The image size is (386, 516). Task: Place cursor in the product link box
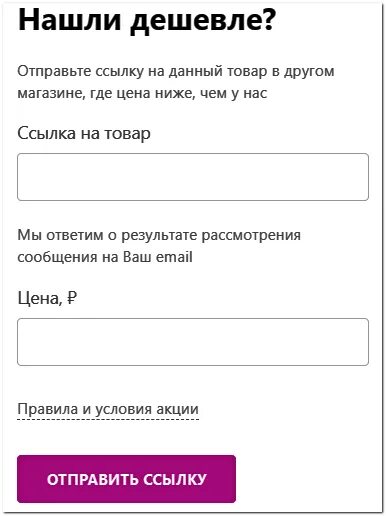(x=193, y=177)
